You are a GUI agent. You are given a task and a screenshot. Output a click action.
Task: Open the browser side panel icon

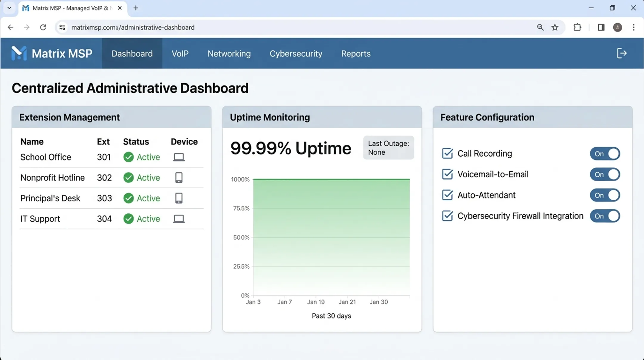(601, 27)
